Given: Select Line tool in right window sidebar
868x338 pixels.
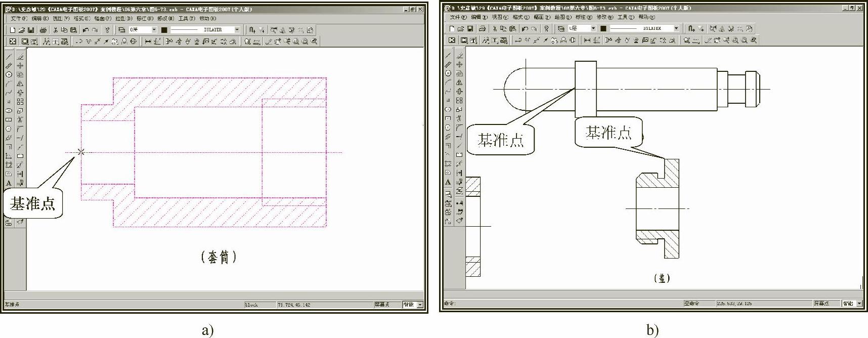Looking at the screenshot, I should tap(448, 56).
